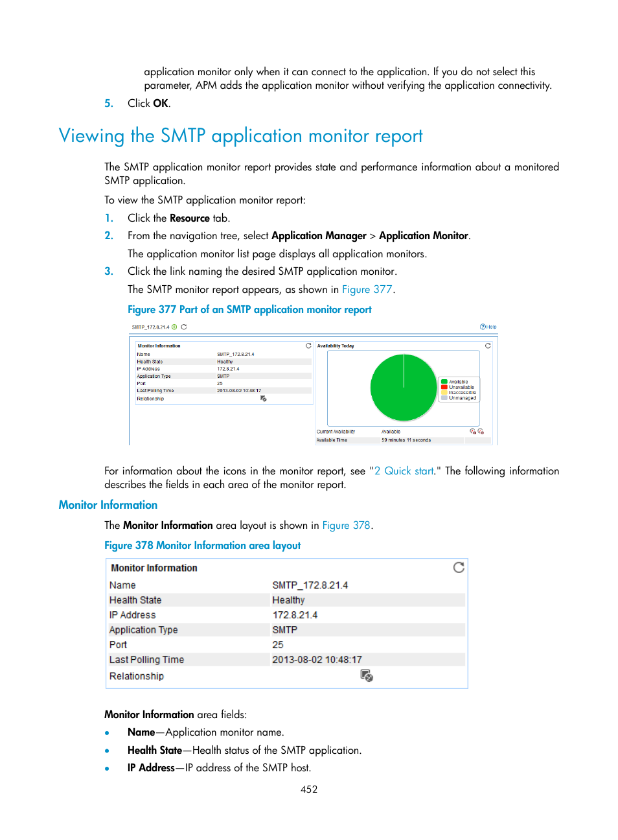Refresh Monitor Information in Figure 378
The width and height of the screenshot is (618, 840).
[x=459, y=568]
